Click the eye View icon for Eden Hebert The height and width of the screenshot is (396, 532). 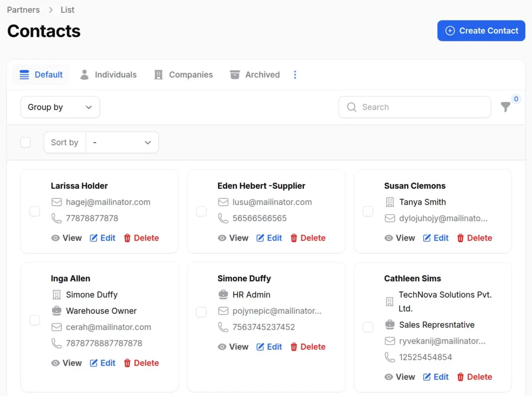[x=222, y=238]
